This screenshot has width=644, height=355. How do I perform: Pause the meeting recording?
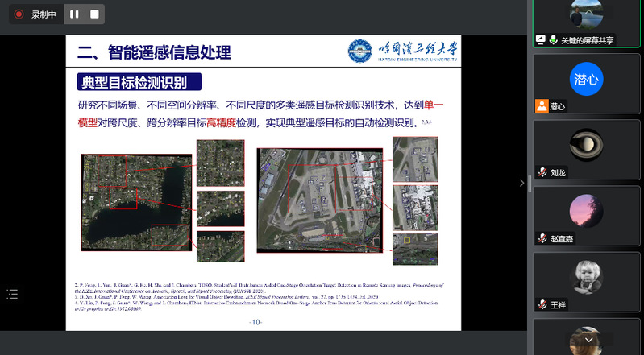(x=74, y=14)
